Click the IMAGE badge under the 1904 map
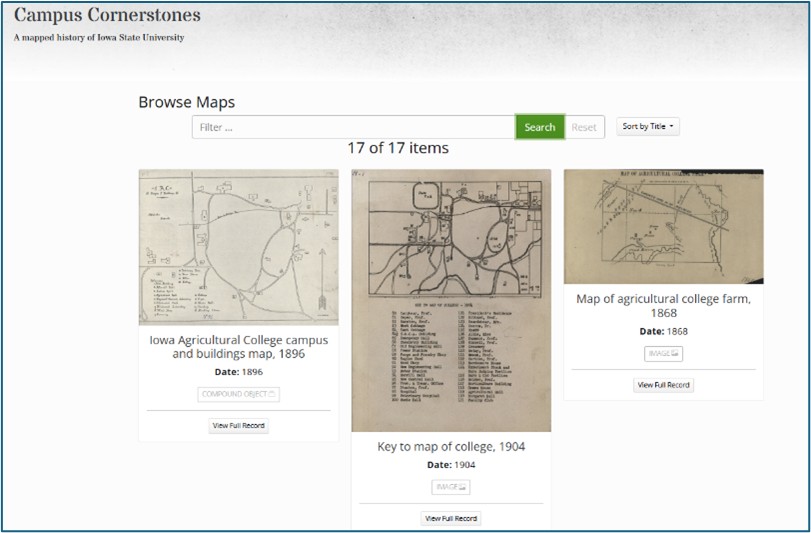 [x=451, y=487]
